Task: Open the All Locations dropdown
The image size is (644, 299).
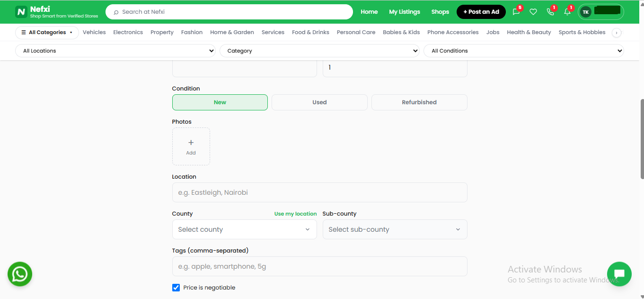Action: coord(115,51)
